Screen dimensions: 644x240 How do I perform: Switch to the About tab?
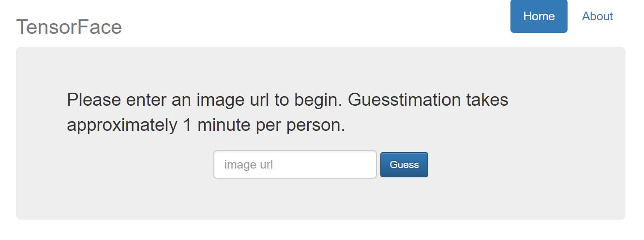597,16
